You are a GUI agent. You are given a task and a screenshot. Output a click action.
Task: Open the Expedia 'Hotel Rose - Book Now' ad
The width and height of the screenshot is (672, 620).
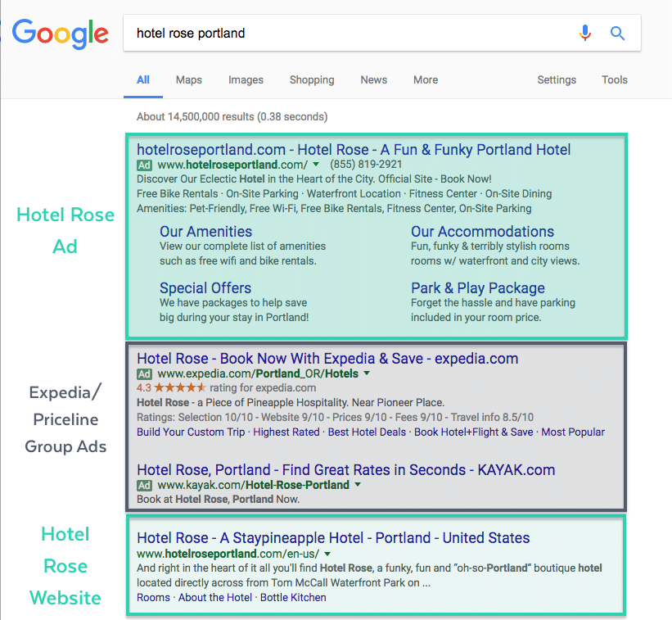(x=327, y=359)
